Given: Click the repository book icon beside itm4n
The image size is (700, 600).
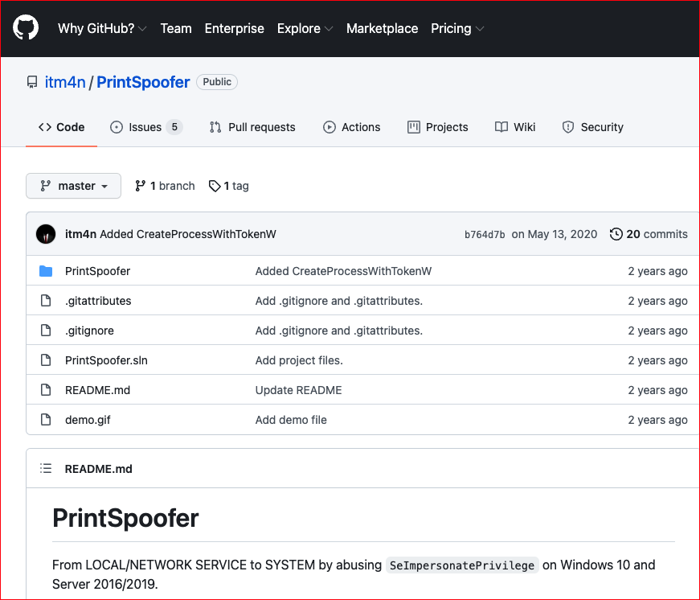Looking at the screenshot, I should point(32,82).
